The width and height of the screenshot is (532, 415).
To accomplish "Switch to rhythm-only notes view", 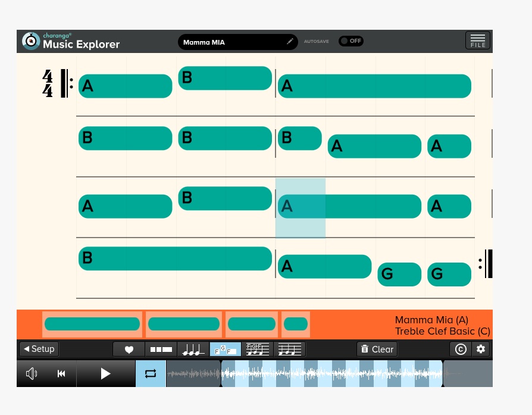I will pyautogui.click(x=193, y=350).
